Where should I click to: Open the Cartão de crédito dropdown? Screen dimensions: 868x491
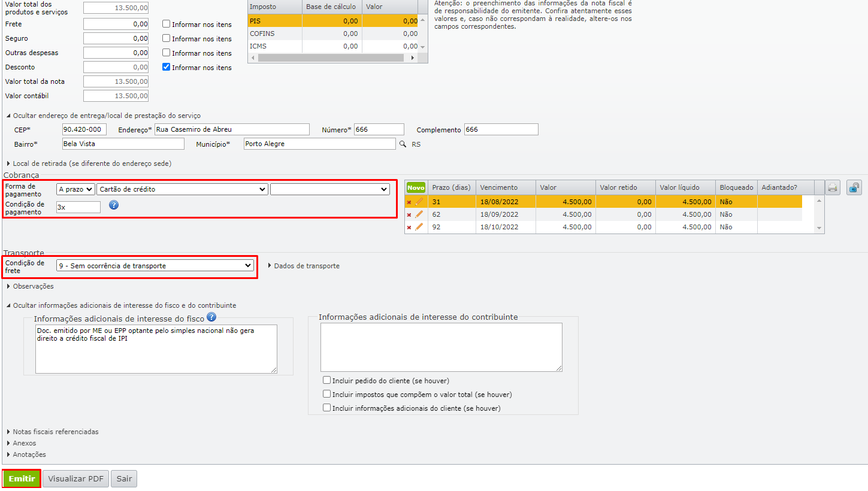pyautogui.click(x=182, y=189)
